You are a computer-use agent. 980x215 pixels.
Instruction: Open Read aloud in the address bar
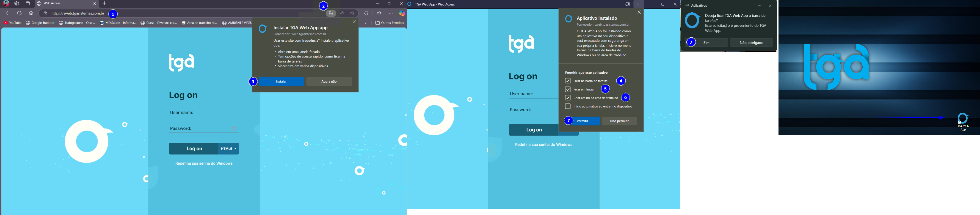pyautogui.click(x=342, y=14)
